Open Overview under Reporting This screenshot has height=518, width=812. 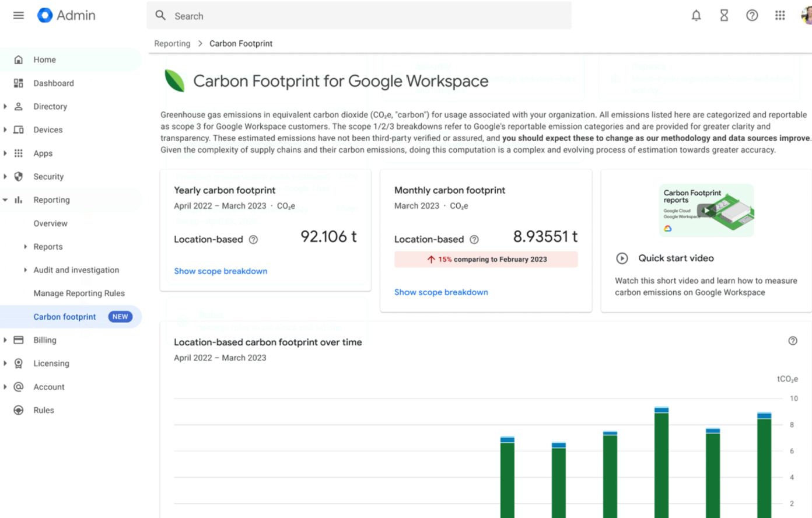(50, 223)
